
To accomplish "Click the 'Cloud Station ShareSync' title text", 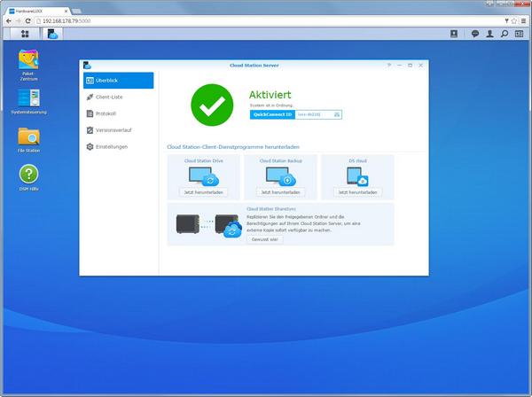I will 271,209.
